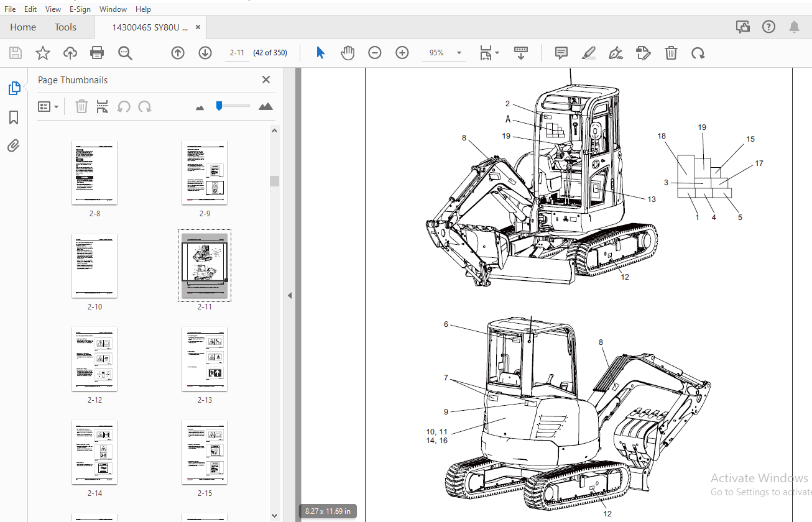Click the 8.27 x 11.69 in page size label
Viewport: 812px width, 522px height.
point(328,511)
